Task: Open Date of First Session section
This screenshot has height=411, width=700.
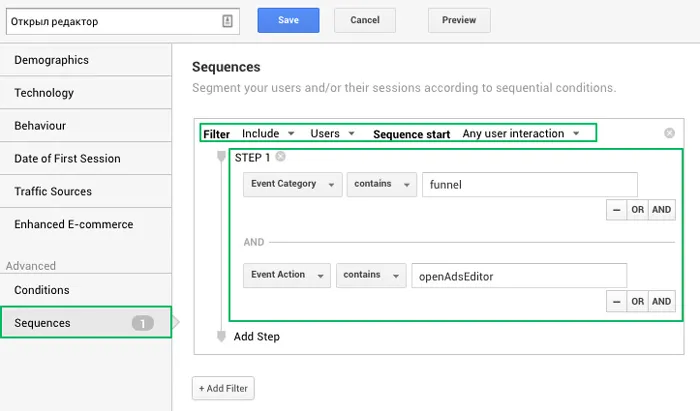Action: point(86,158)
